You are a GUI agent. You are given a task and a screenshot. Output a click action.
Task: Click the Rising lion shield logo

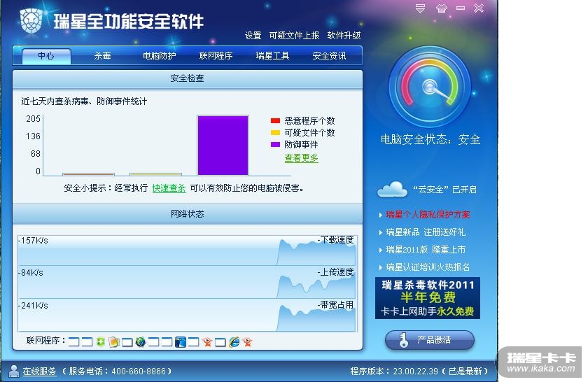click(31, 20)
